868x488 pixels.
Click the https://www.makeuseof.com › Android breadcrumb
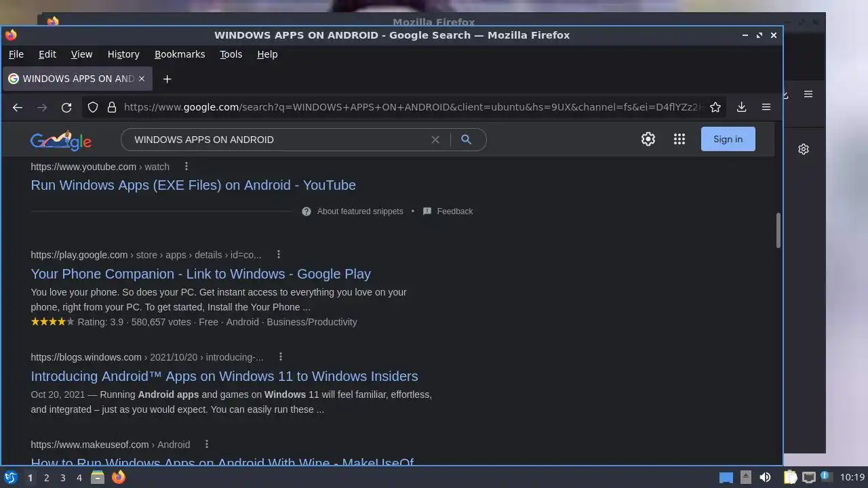click(x=111, y=445)
